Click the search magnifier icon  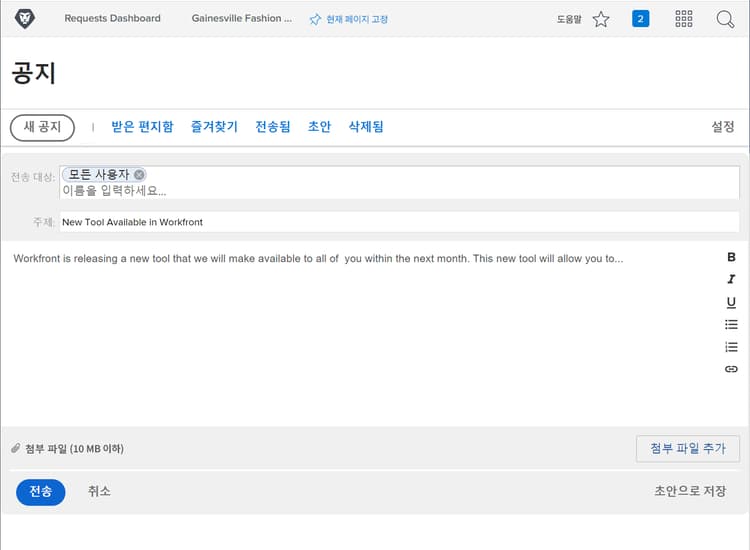[x=725, y=19]
